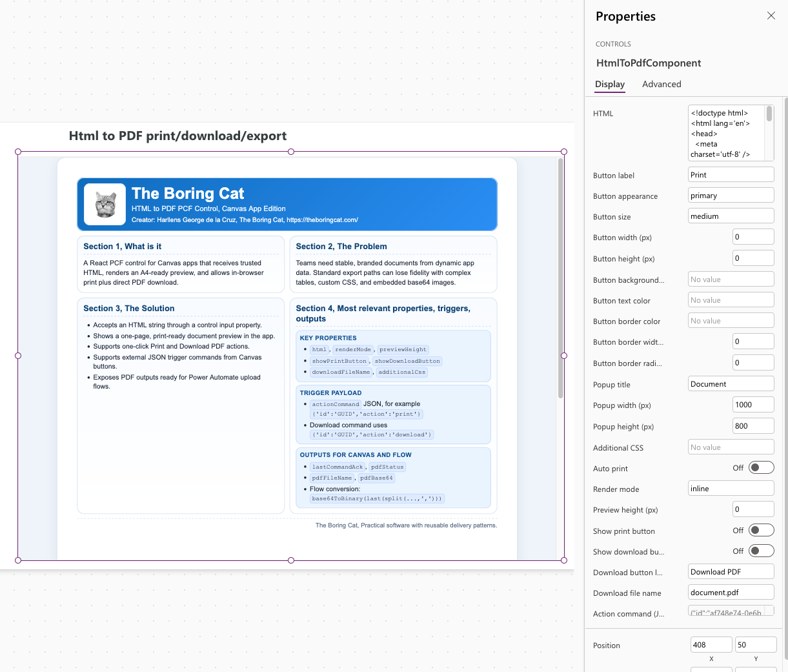
Task: Click the Button border width field
Action: coord(753,341)
